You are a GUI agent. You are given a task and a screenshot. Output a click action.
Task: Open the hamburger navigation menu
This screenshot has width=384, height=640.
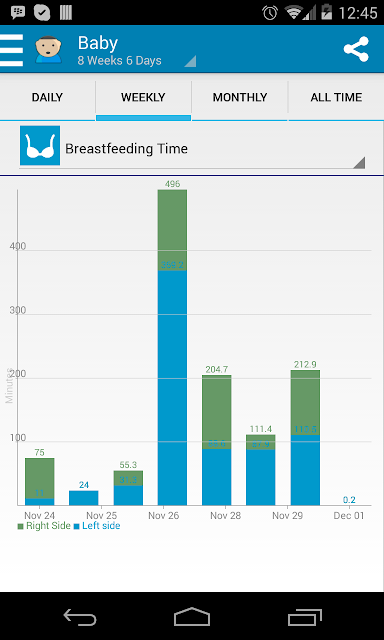pyautogui.click(x=11, y=50)
